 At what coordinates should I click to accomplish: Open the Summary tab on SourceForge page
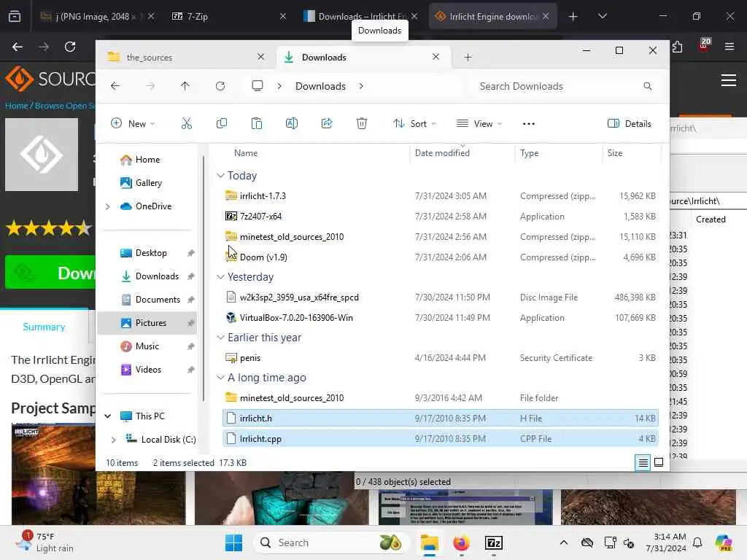(44, 327)
